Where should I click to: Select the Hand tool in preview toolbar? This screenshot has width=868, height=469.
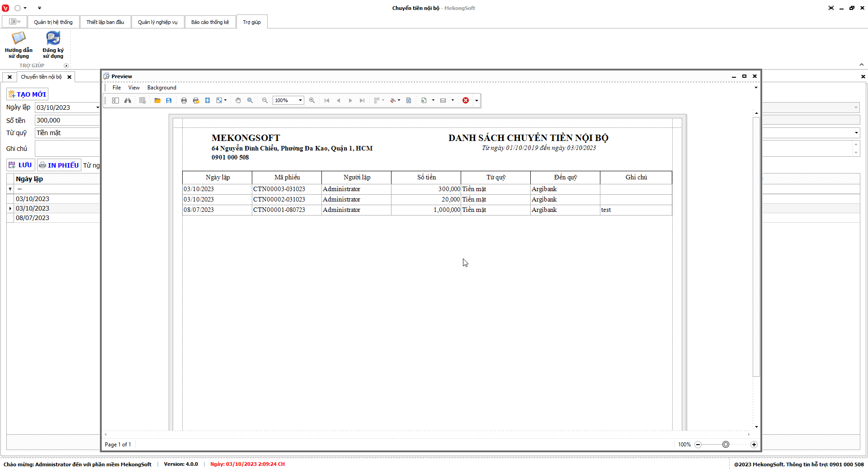click(x=238, y=100)
